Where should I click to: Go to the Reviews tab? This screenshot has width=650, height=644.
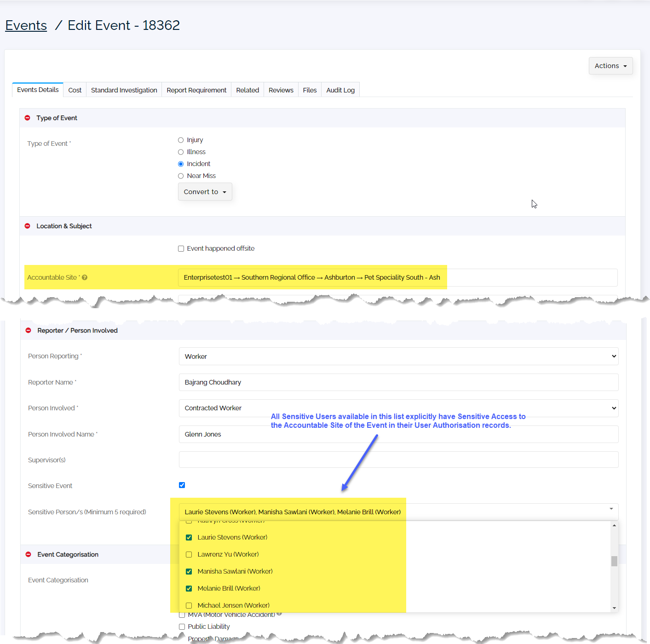pyautogui.click(x=281, y=90)
